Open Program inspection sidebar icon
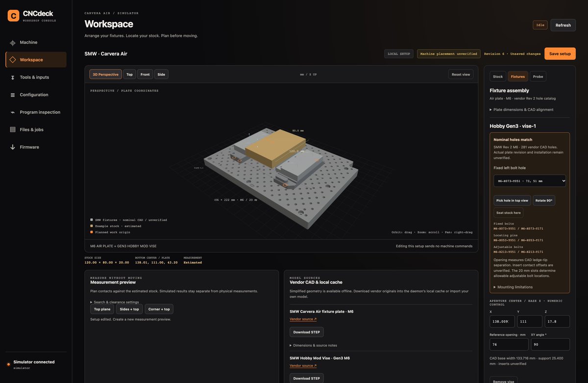 pos(13,112)
